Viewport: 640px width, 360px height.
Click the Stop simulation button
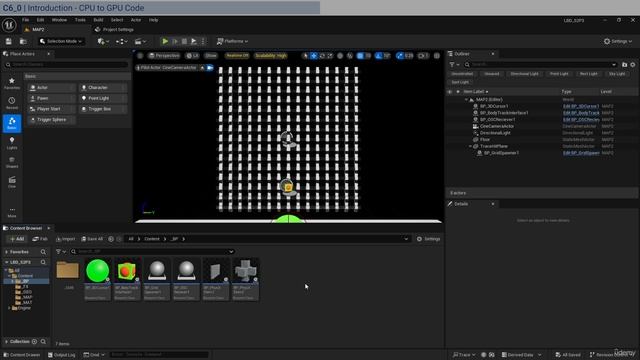(184, 41)
